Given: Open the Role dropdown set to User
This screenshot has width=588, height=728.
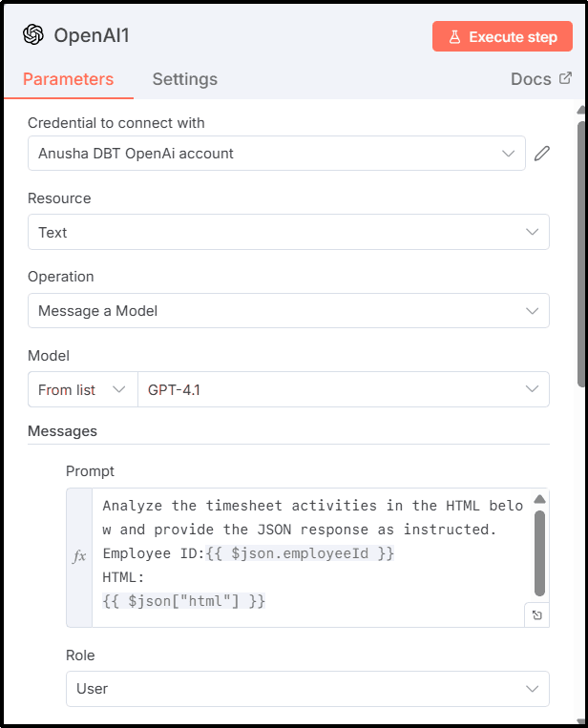Looking at the screenshot, I should pyautogui.click(x=288, y=689).
